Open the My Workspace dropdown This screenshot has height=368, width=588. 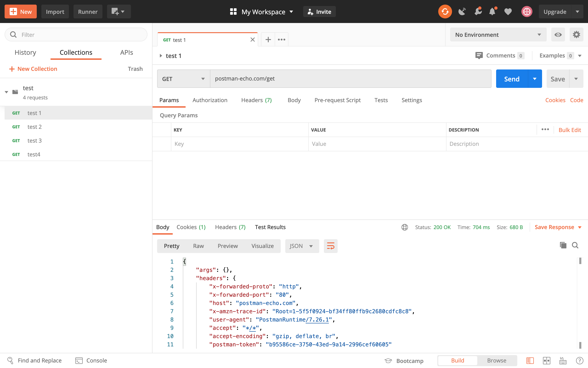point(262,11)
